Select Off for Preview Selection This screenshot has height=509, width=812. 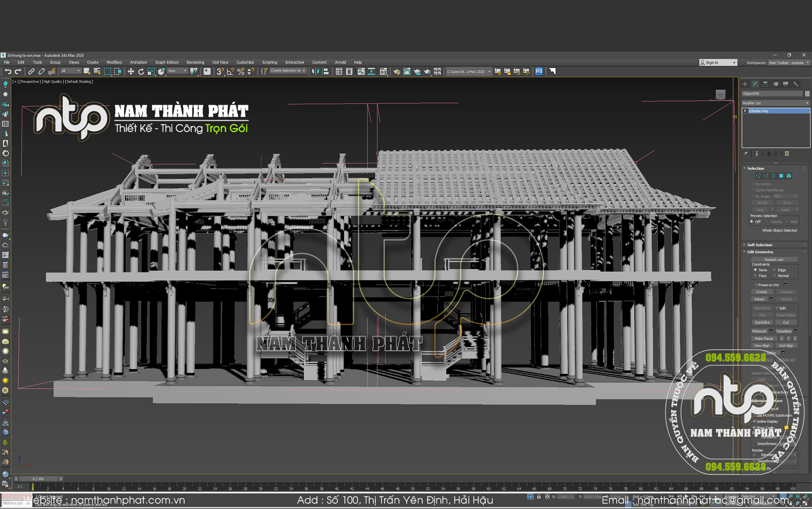(752, 222)
